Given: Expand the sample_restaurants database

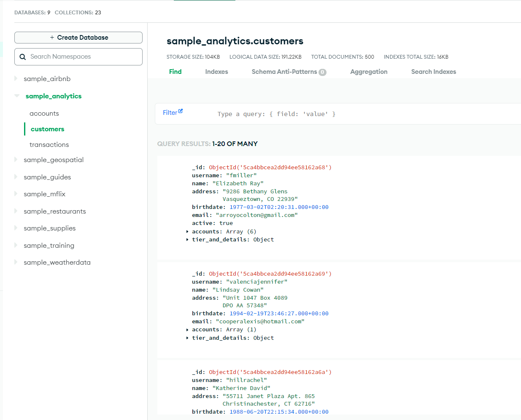Looking at the screenshot, I should coord(16,211).
